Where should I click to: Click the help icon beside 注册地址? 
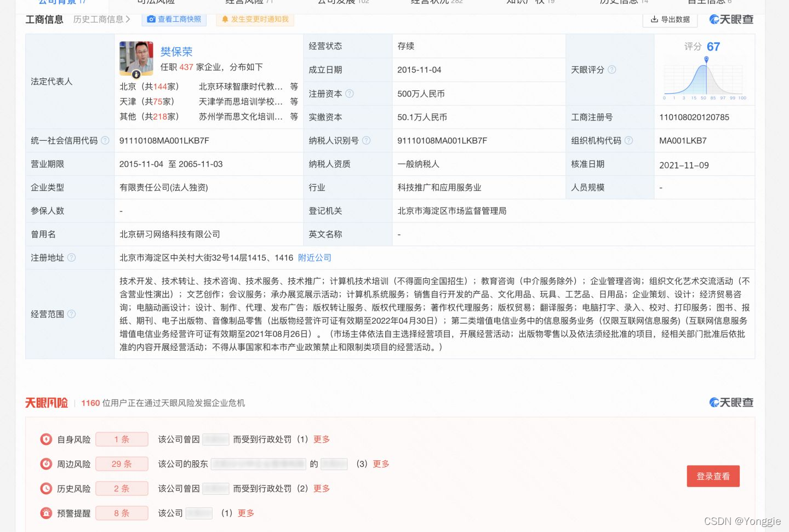pyautogui.click(x=71, y=258)
